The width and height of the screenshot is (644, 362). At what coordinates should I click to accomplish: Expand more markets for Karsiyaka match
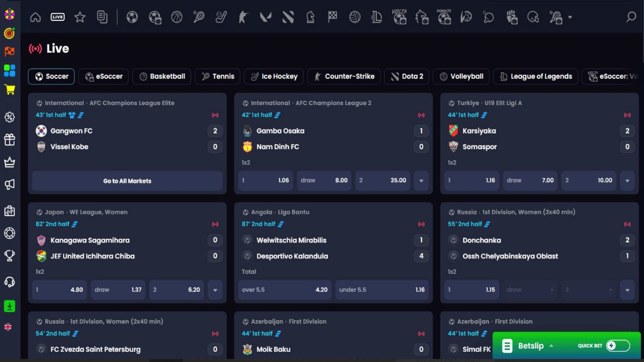point(627,181)
